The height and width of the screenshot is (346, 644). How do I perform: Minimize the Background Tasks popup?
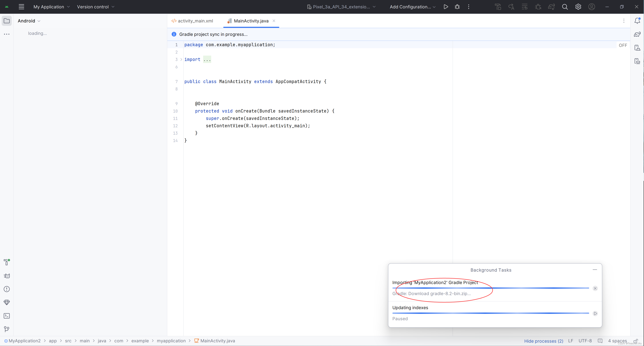click(x=595, y=270)
